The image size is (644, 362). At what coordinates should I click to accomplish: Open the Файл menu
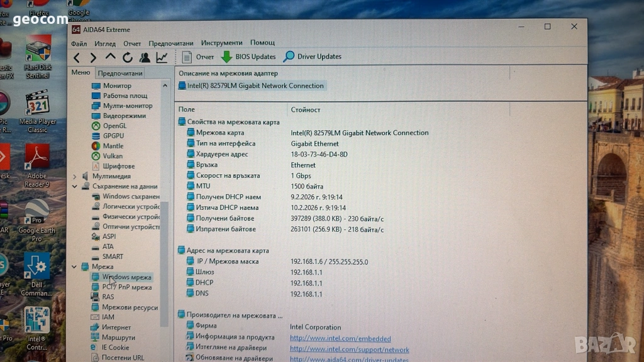(x=79, y=43)
